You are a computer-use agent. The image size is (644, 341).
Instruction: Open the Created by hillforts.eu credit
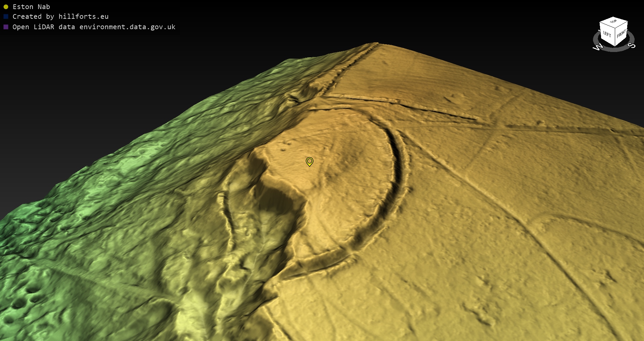(60, 16)
